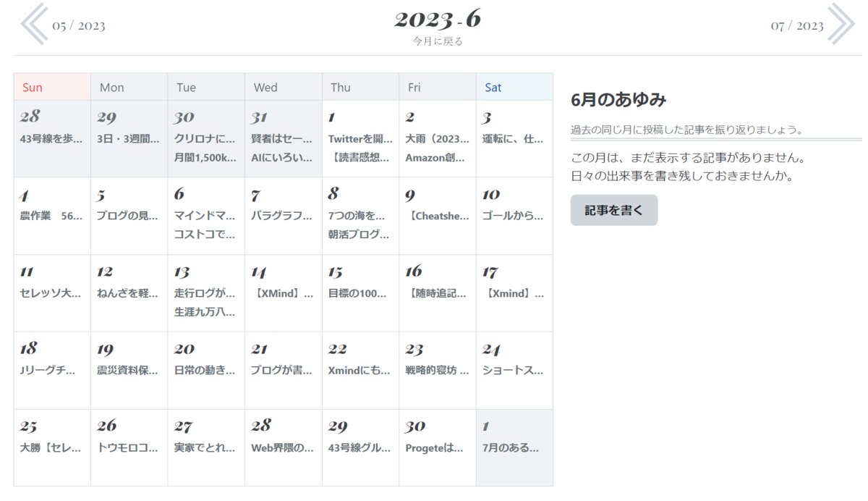Go to next month with right double chevron
Viewport: 868px width, 501px height.
(841, 24)
